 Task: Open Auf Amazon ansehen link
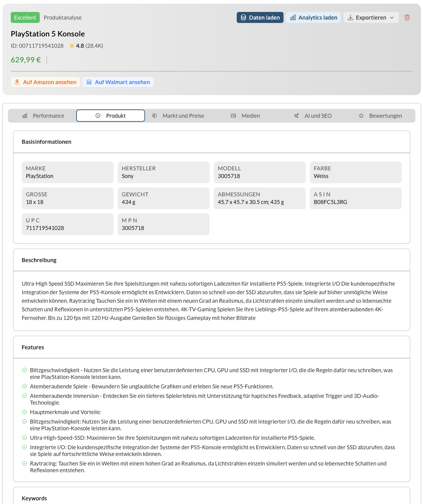[x=45, y=82]
